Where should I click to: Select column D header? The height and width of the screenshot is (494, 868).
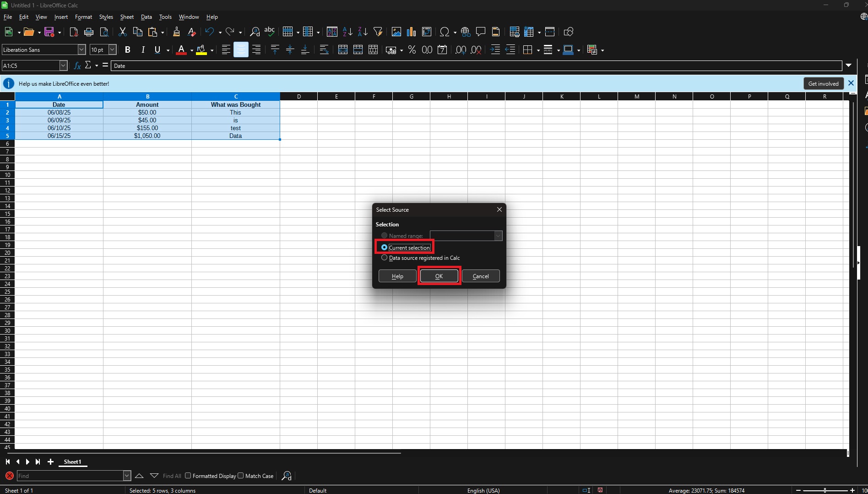(299, 96)
